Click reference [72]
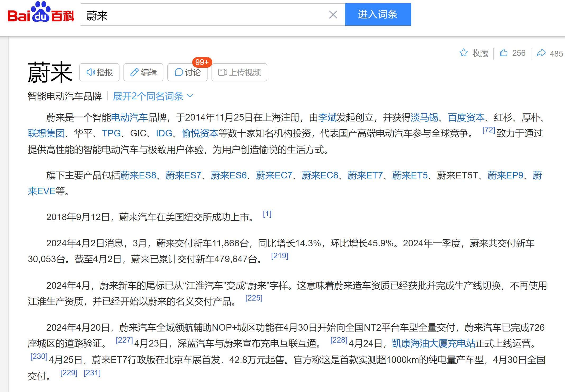 pos(489,130)
